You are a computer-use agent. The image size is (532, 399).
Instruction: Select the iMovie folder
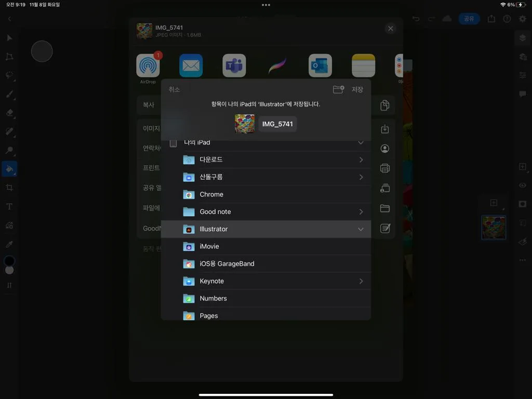tap(265, 246)
